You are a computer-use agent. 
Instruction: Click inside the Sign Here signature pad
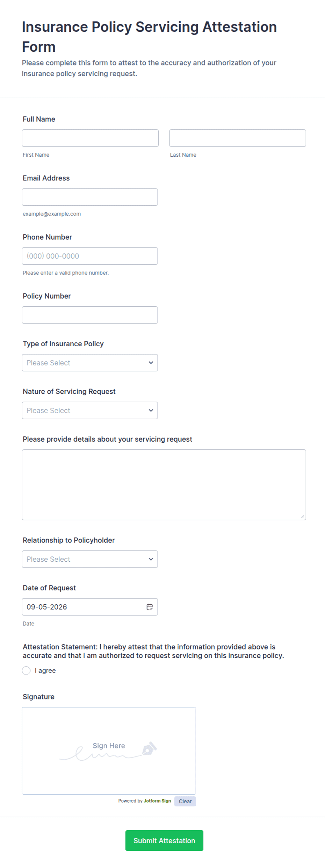coord(109,751)
